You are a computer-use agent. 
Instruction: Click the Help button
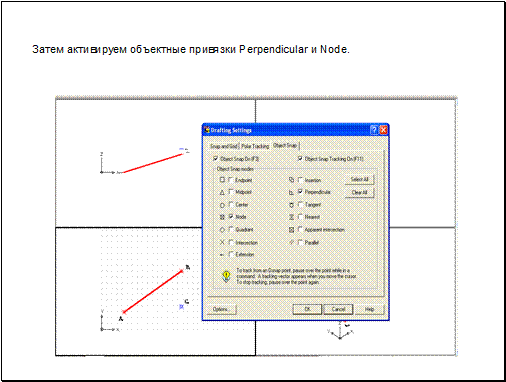[x=369, y=309]
